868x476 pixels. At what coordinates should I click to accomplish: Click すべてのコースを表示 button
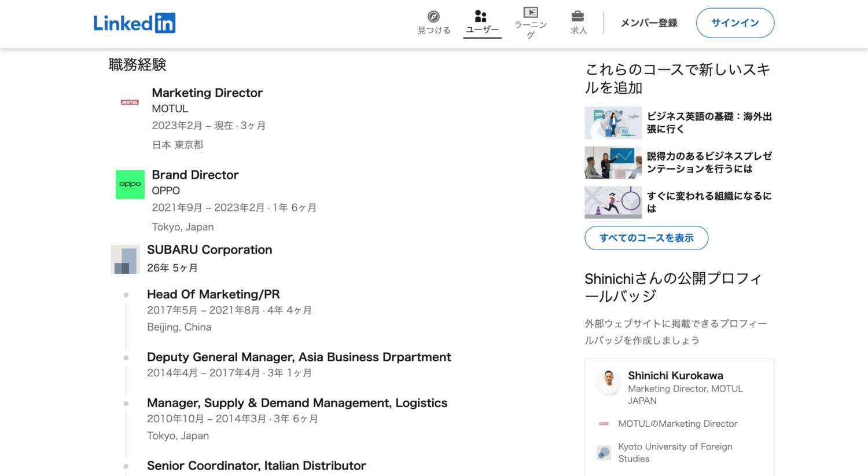pos(646,238)
